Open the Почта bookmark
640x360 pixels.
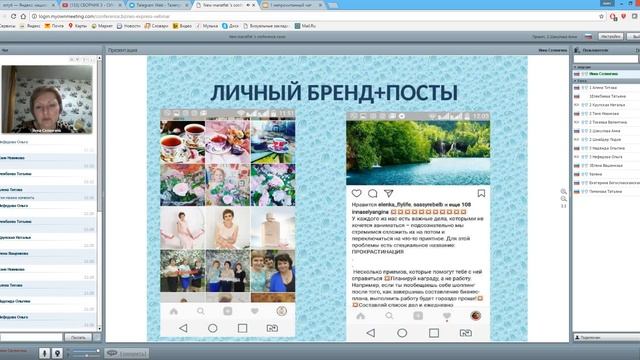[54, 26]
